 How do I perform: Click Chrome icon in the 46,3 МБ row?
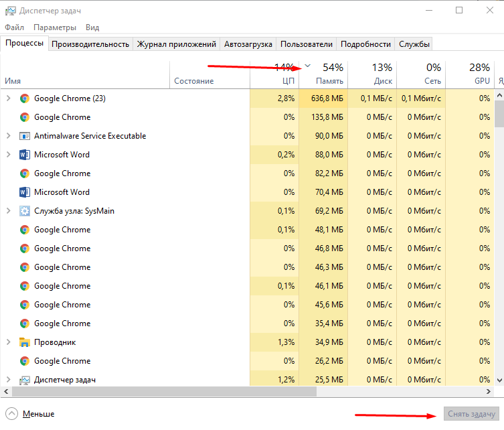[25, 267]
